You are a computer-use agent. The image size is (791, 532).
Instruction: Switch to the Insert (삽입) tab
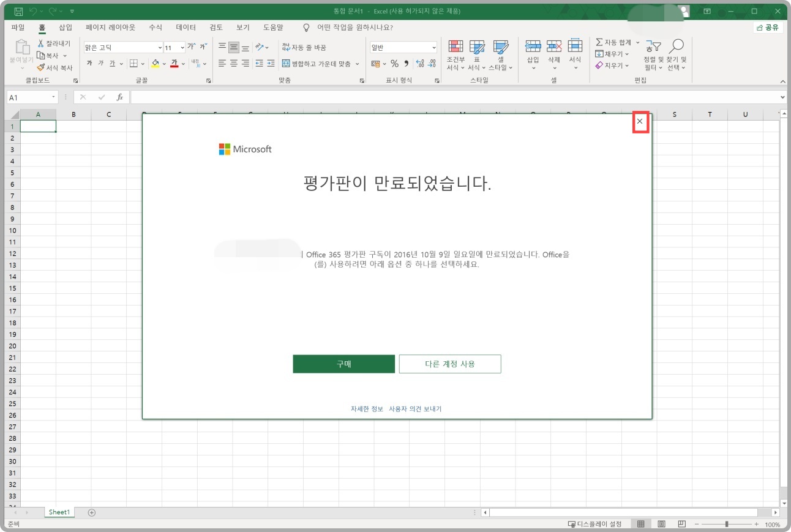tap(66, 28)
